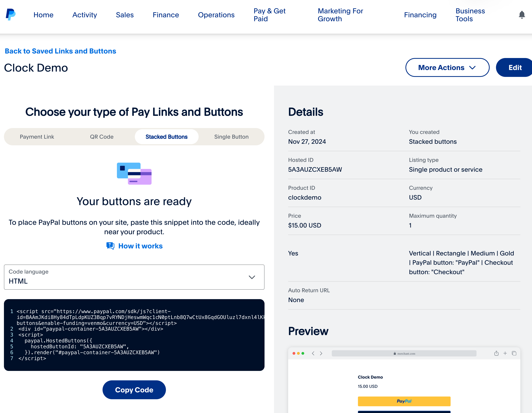Expand More Actions menu

(447, 67)
